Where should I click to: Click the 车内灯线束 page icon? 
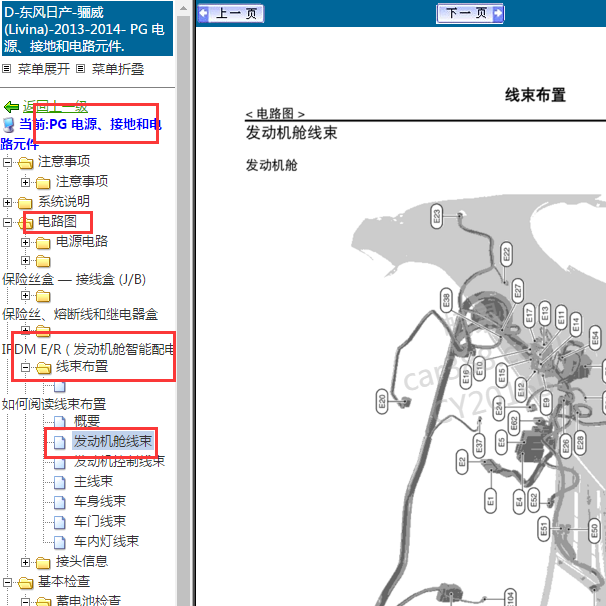point(60,542)
